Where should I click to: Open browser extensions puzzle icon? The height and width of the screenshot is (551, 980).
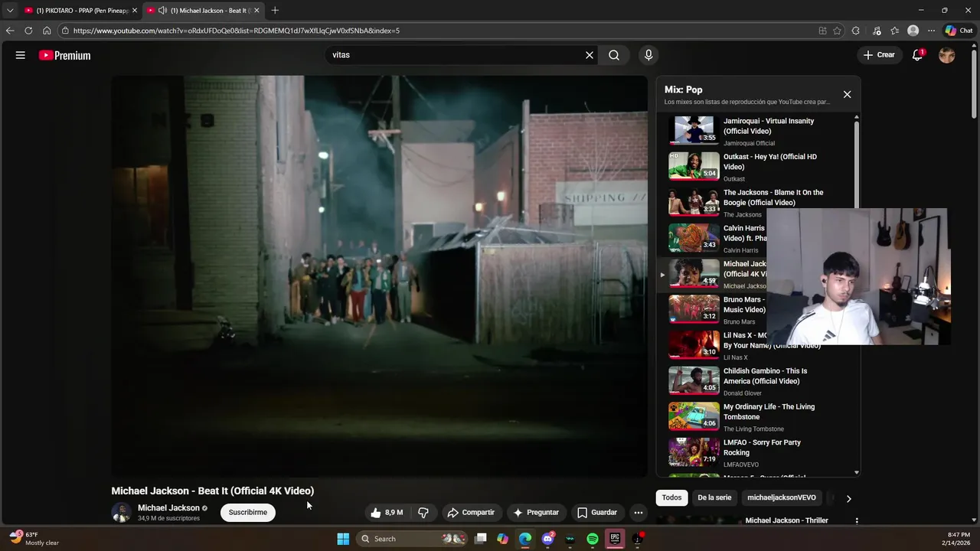(x=856, y=31)
